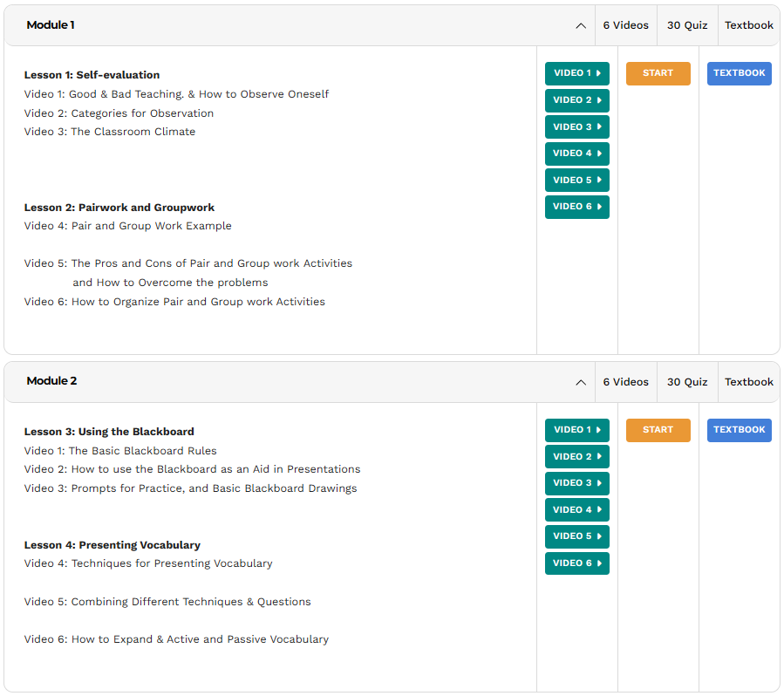Viewport: 784px width, 696px height.
Task: Start the Module 2 quiz
Action: [x=658, y=430]
